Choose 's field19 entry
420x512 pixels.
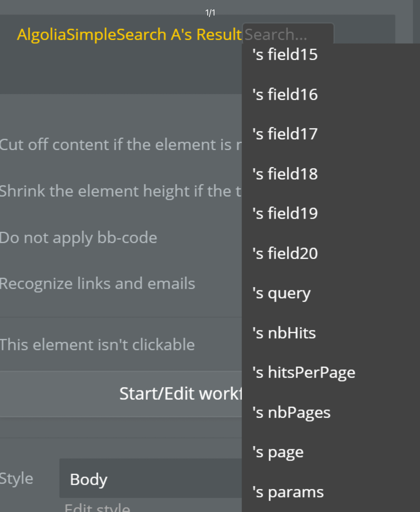pyautogui.click(x=331, y=213)
